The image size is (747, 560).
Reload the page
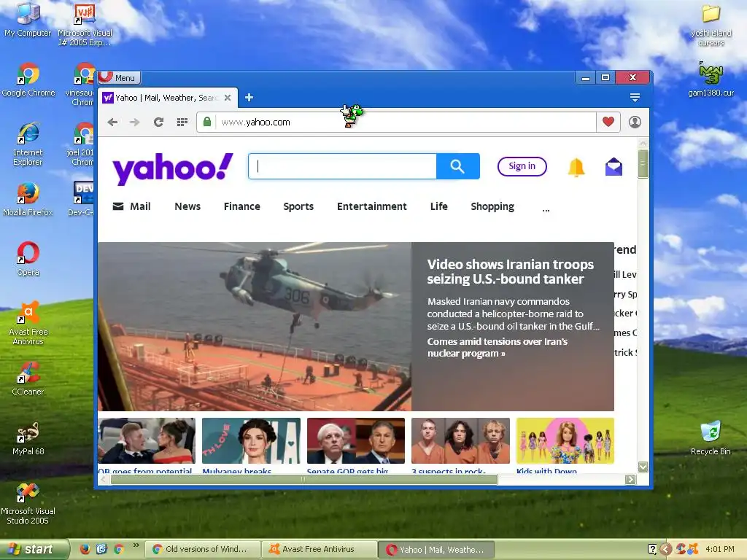(158, 122)
